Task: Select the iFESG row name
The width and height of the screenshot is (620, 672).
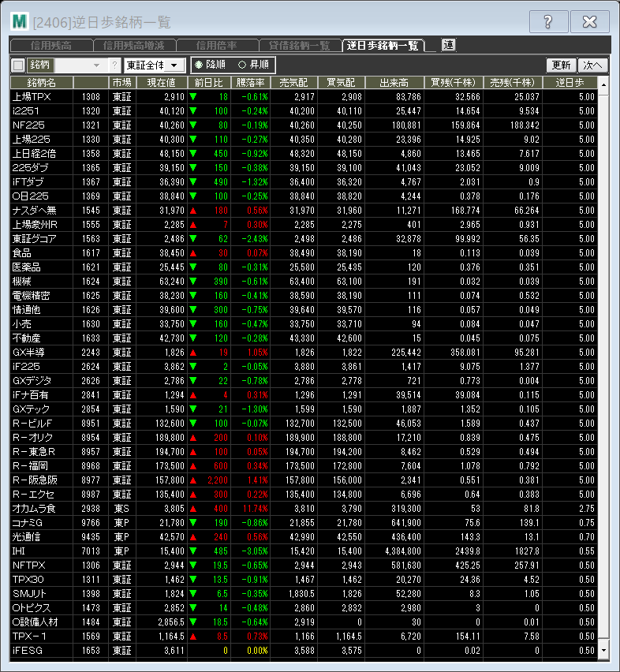Action: click(28, 650)
